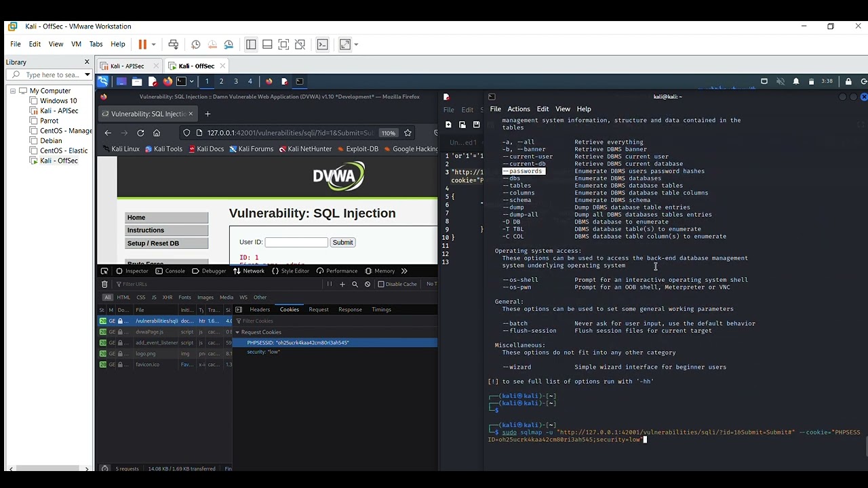Show more devtools tabs chevron
868x488 pixels.
point(404,271)
